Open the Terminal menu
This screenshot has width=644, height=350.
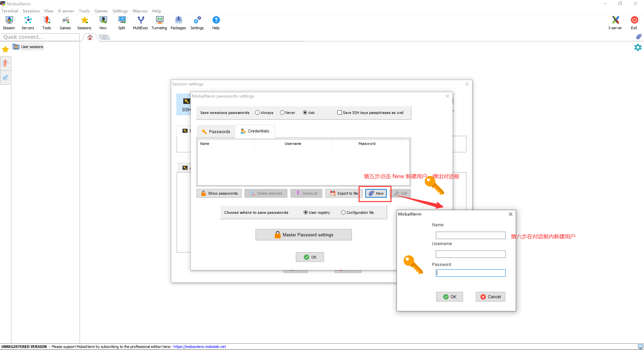click(10, 11)
